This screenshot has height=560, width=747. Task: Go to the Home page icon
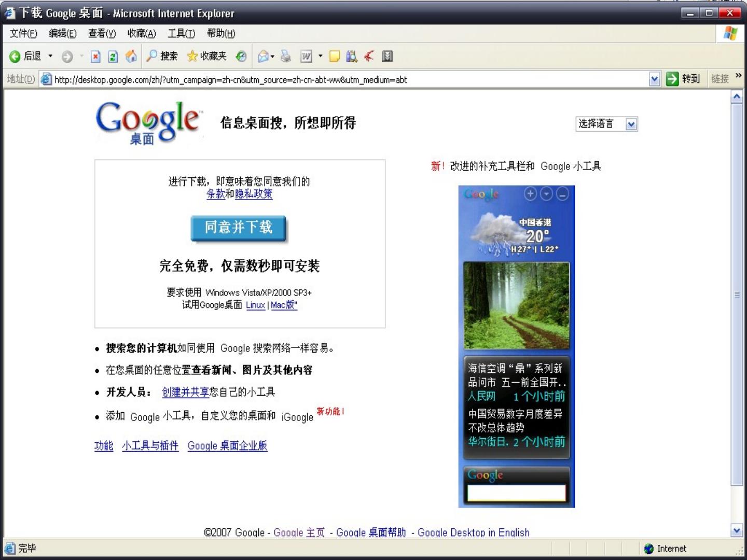coord(131,56)
